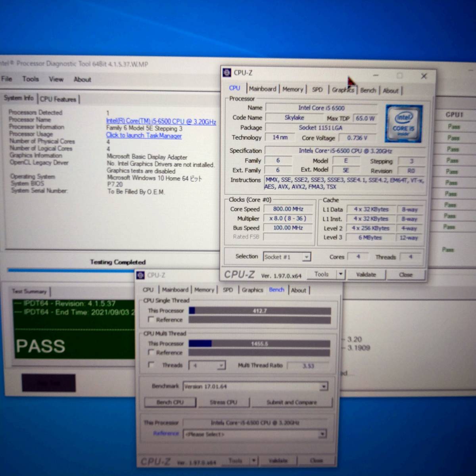476x476 pixels.
Task: Click the Package Socket 1151 LGA field
Action: tap(321, 128)
